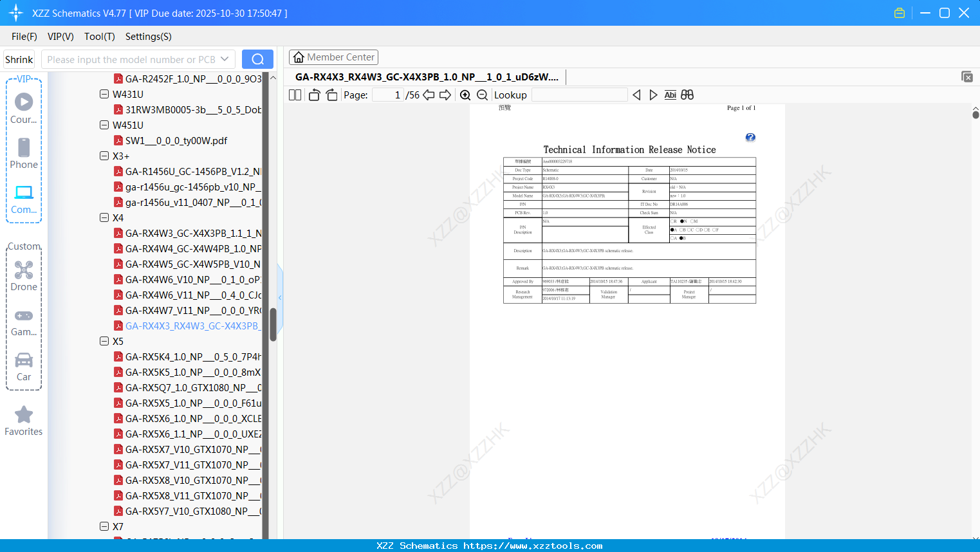The width and height of the screenshot is (980, 552).
Task: Open GA-RX5X8_V10_GTX1070 file
Action: [194, 480]
